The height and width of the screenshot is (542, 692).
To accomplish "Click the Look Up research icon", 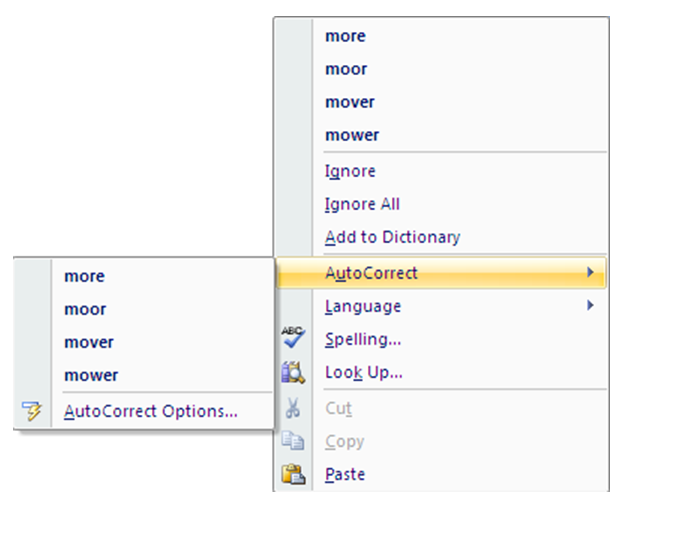I will (293, 373).
